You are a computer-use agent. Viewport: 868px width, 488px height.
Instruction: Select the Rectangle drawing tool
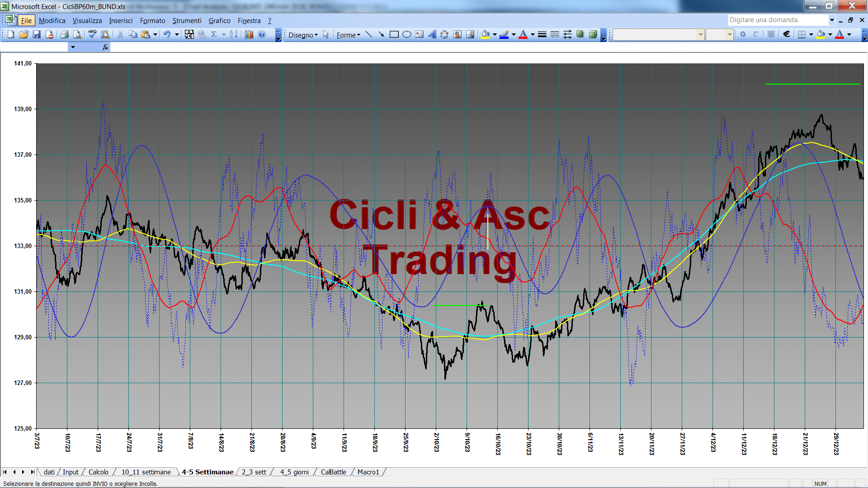(394, 34)
